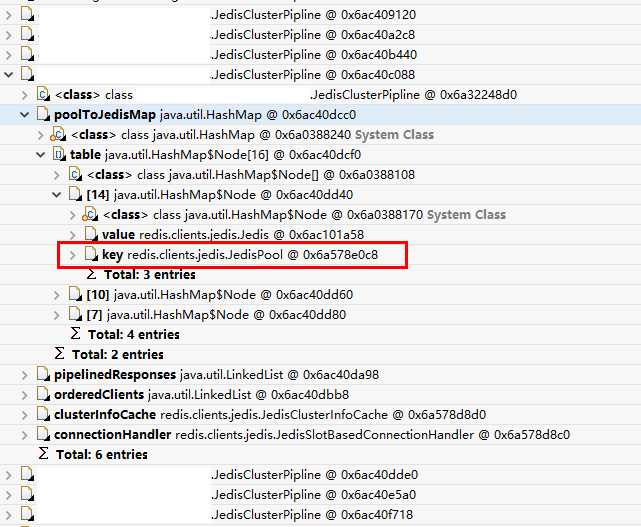Select 'value redis.clients.jedis.Jedis @ 0x6ac101a58'
This screenshot has width=641, height=527.
coord(233,235)
